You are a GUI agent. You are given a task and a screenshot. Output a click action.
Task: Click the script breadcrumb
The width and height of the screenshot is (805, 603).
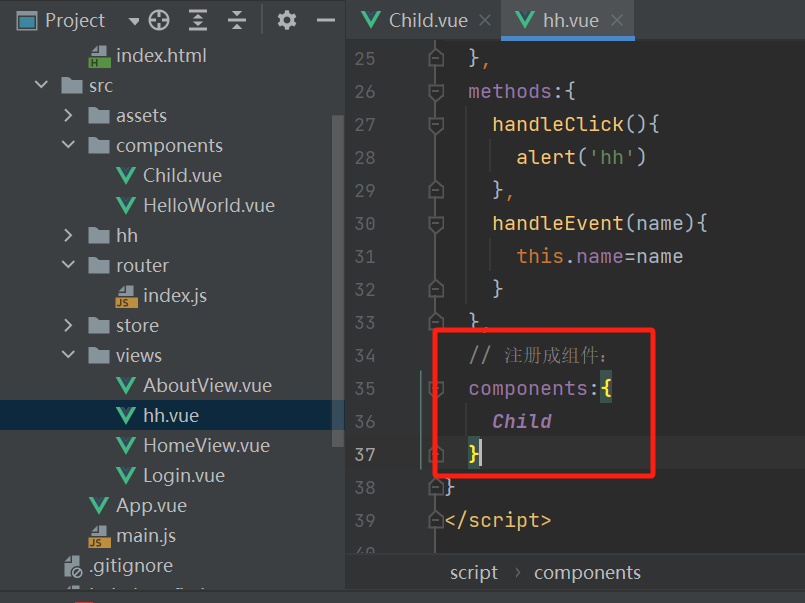pos(473,572)
